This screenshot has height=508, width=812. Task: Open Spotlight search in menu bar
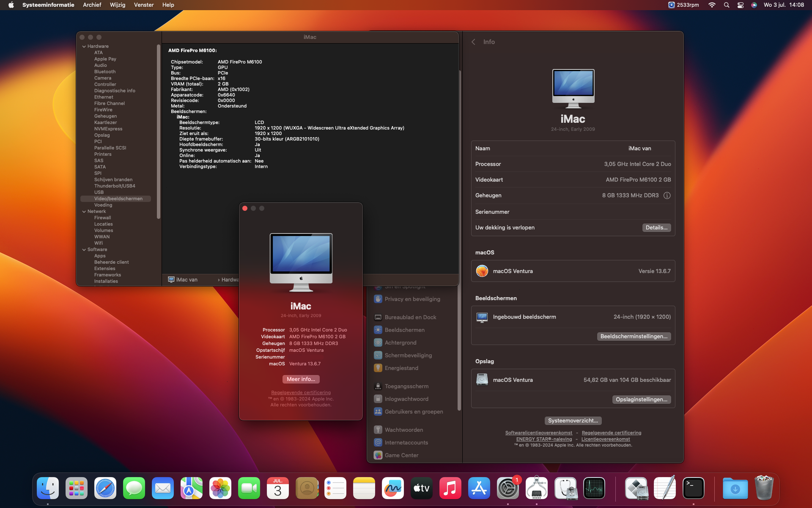pyautogui.click(x=727, y=5)
